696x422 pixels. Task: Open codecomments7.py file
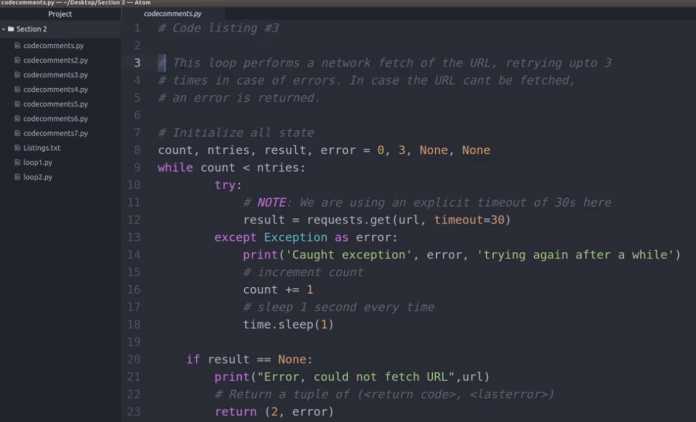point(55,133)
